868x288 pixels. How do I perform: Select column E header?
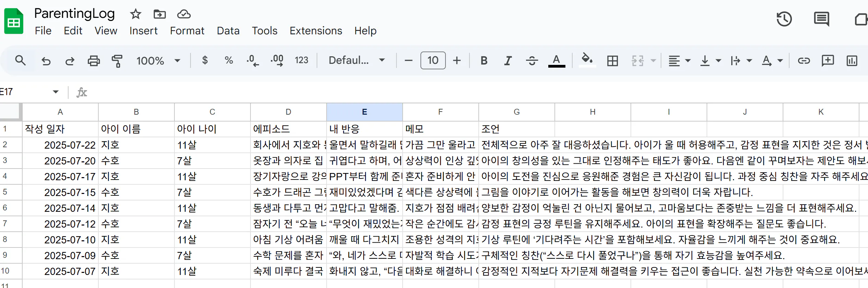(x=365, y=112)
